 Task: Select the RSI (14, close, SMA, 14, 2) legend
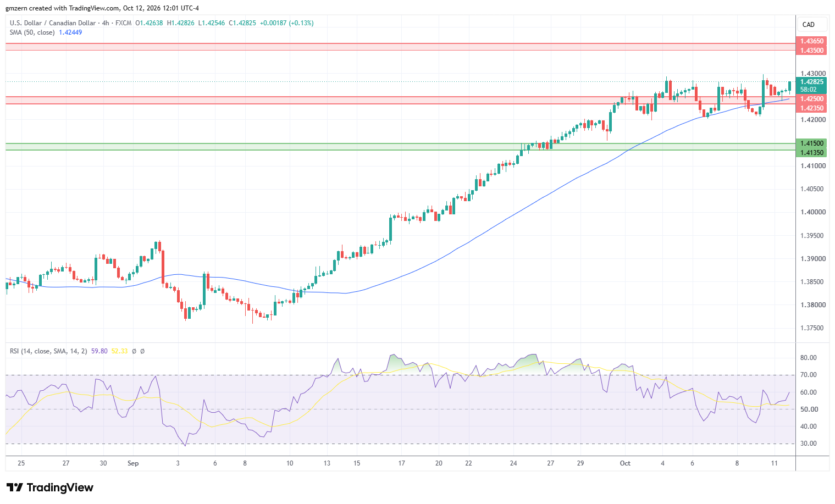pos(48,351)
